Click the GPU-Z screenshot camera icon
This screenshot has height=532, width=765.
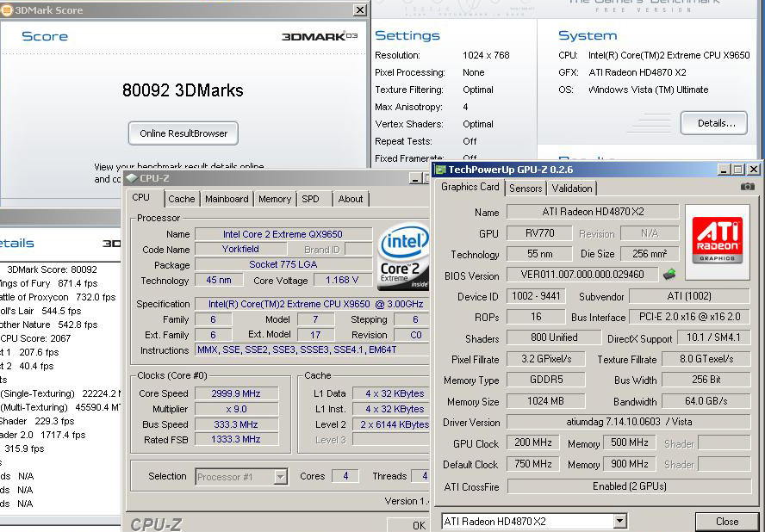747,187
